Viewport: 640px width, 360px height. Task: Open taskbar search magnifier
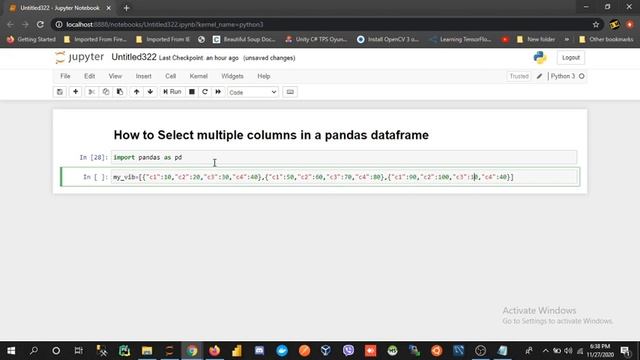coord(34,351)
